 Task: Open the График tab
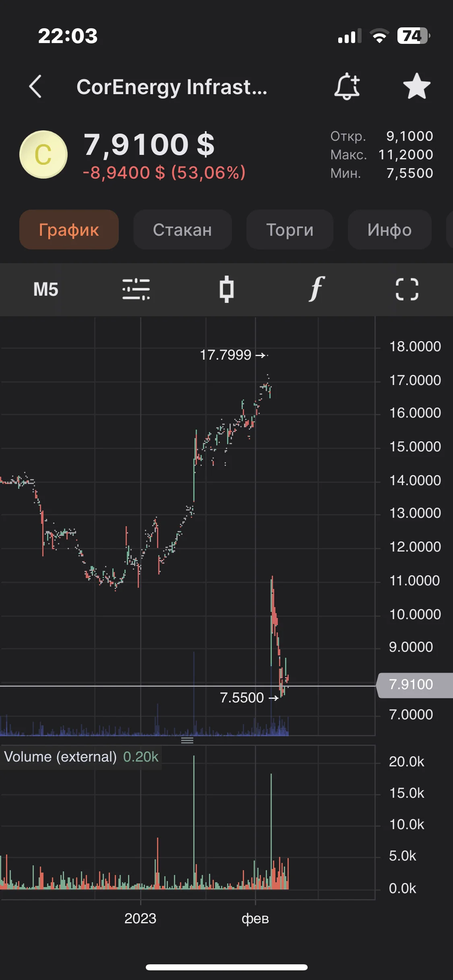point(69,230)
